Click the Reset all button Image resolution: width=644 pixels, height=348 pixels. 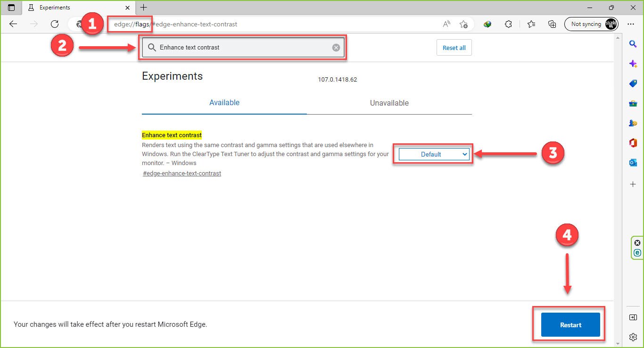[454, 48]
